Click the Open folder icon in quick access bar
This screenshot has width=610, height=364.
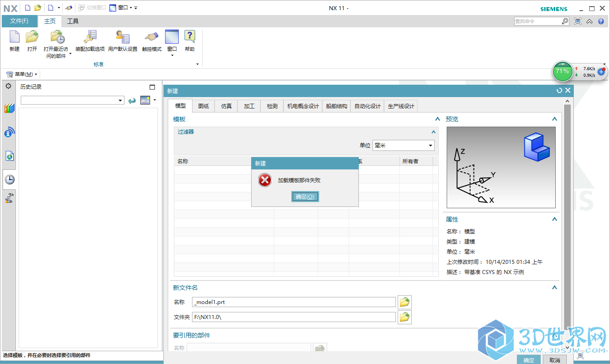38,8
